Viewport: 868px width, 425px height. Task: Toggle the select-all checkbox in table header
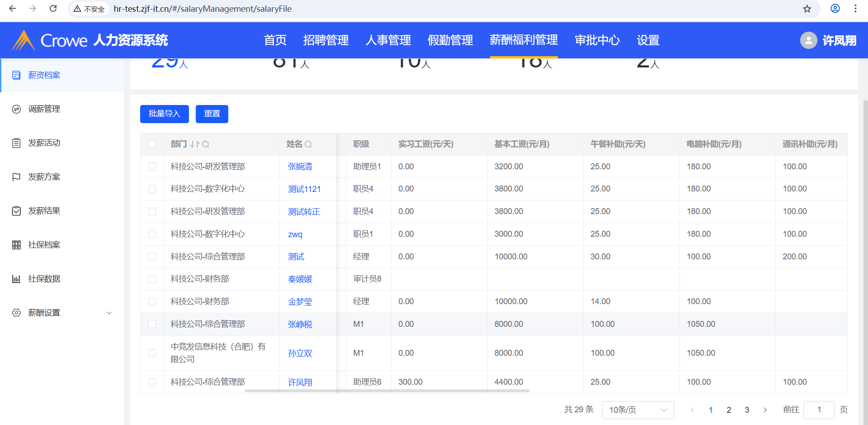point(152,144)
